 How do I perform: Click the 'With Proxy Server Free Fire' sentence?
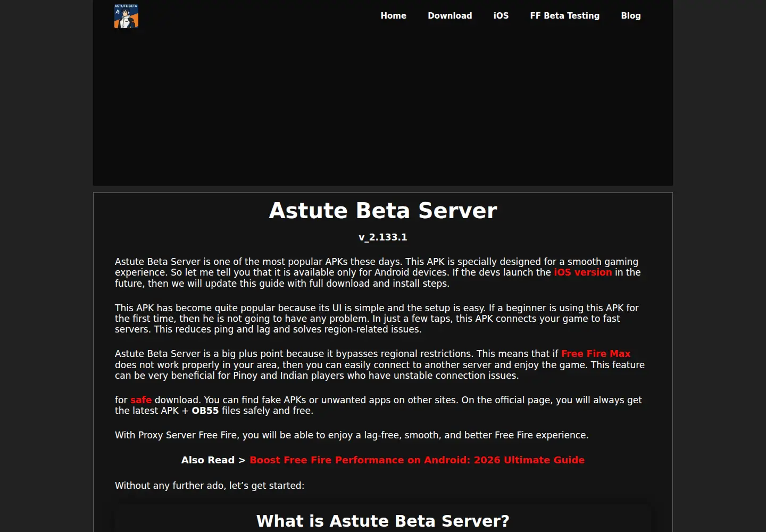[x=352, y=435]
